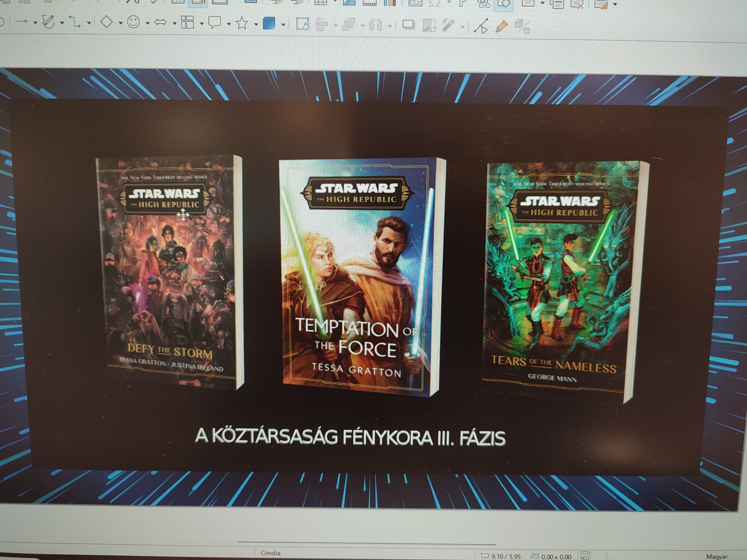Viewport: 747px width, 560px height.
Task: Open the stars and banners dropdown arrow
Action: click(256, 24)
